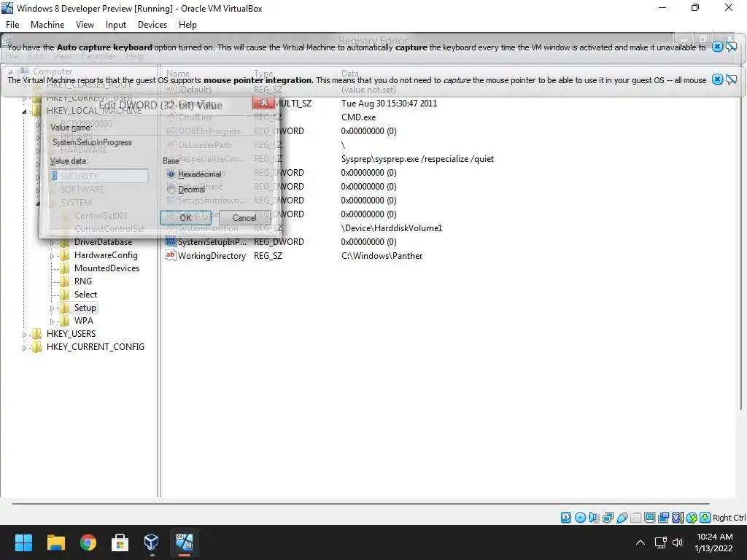Expand the Setup key arrow

[x=52, y=308]
